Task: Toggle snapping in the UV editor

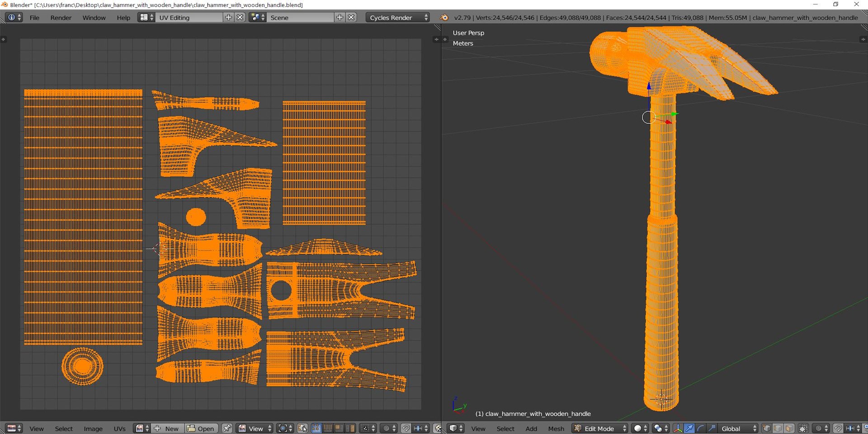Action: click(406, 428)
